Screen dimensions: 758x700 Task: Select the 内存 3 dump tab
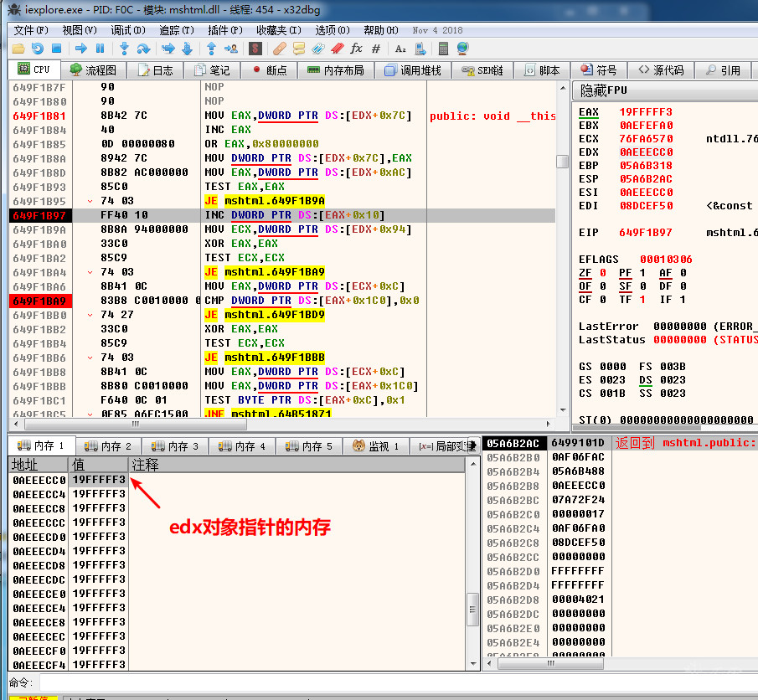pyautogui.click(x=174, y=446)
